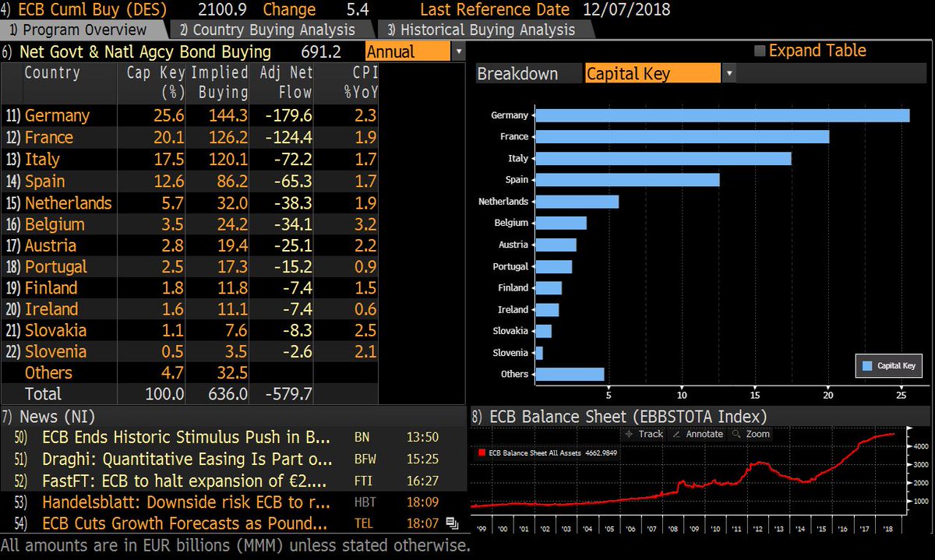Click the Germany country row link
Screen dimensions: 935x560
pos(57,116)
